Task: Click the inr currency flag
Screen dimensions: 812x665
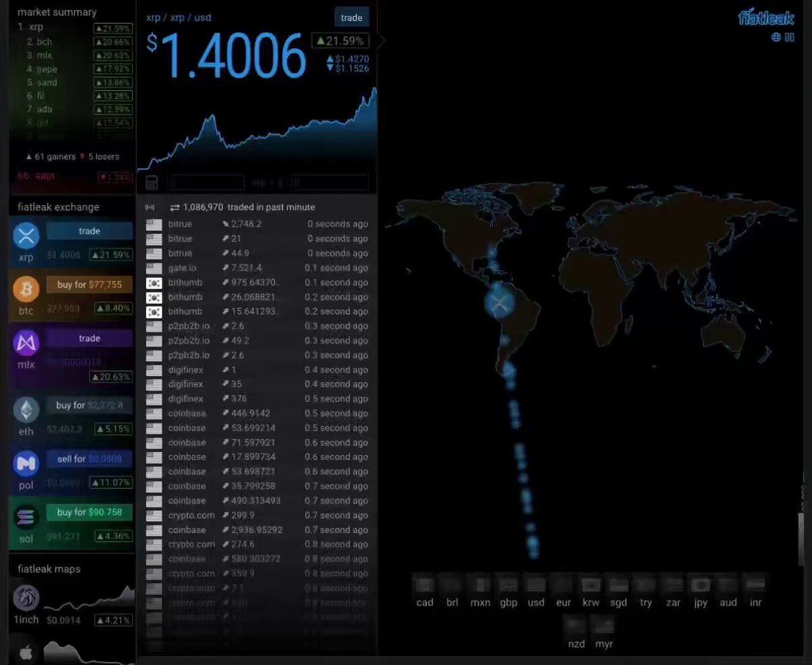Action: point(756,585)
